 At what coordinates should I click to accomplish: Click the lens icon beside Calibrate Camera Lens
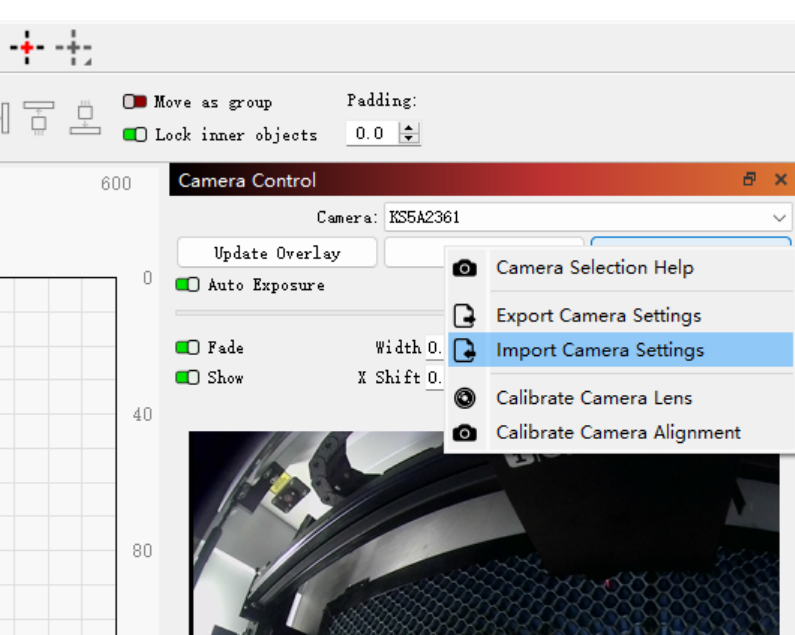(x=464, y=398)
